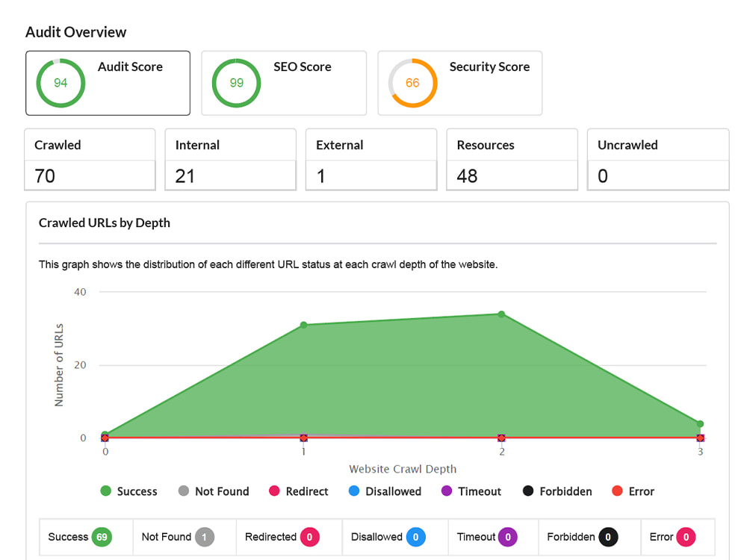Open the Internal 21 stat box
This screenshot has height=560, width=747.
(231, 160)
